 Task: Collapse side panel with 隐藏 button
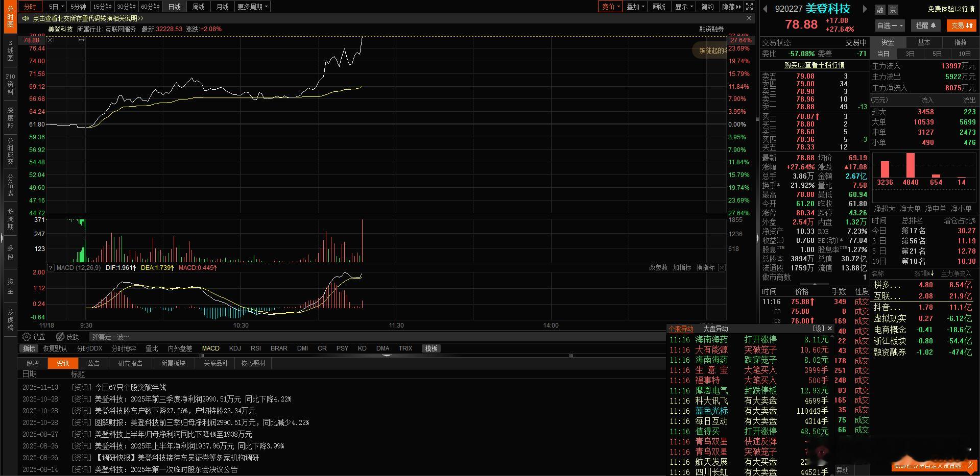[x=731, y=7]
